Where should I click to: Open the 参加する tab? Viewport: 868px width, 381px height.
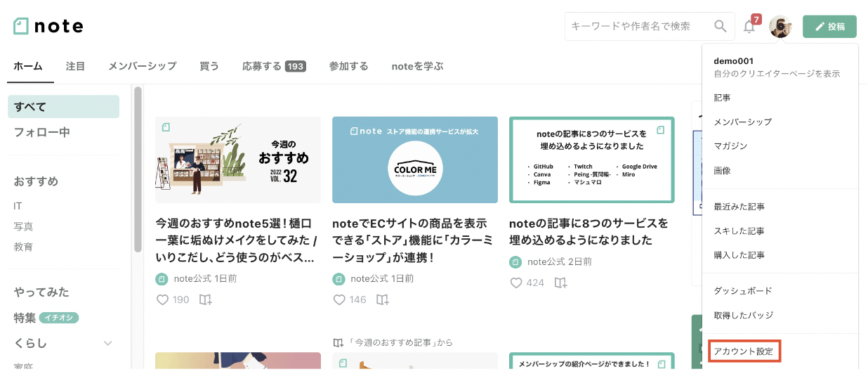coord(349,66)
